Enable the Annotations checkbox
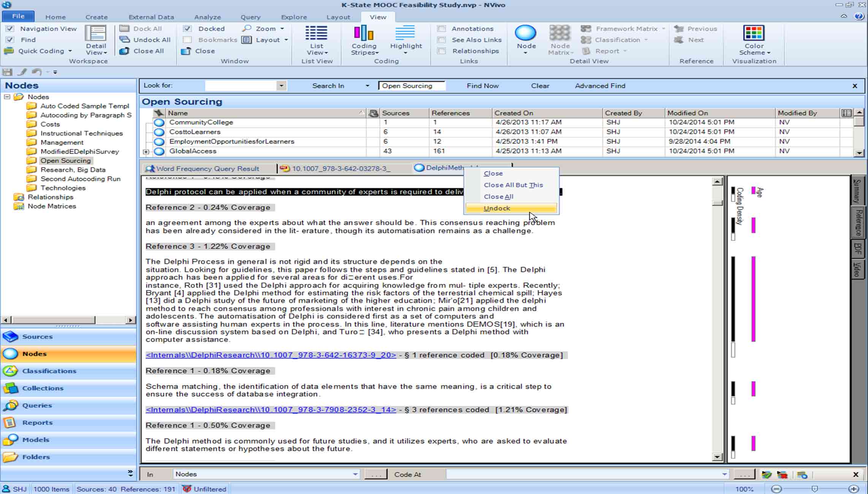This screenshot has width=868, height=494. pos(442,29)
